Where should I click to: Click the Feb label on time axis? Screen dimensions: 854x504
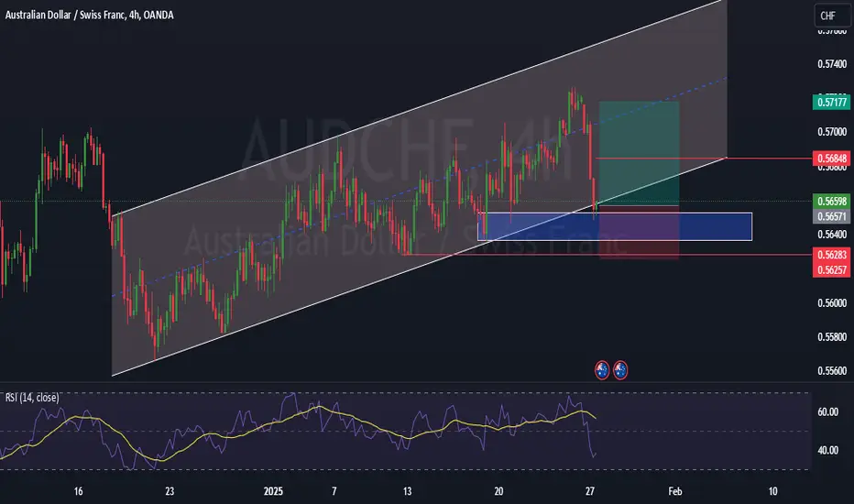(x=674, y=491)
